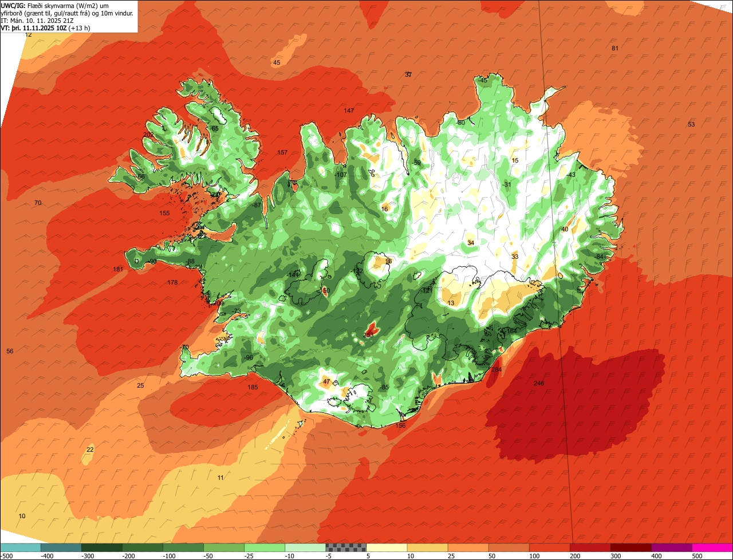Click the '202' value beside the Westfjords

coord(148,135)
